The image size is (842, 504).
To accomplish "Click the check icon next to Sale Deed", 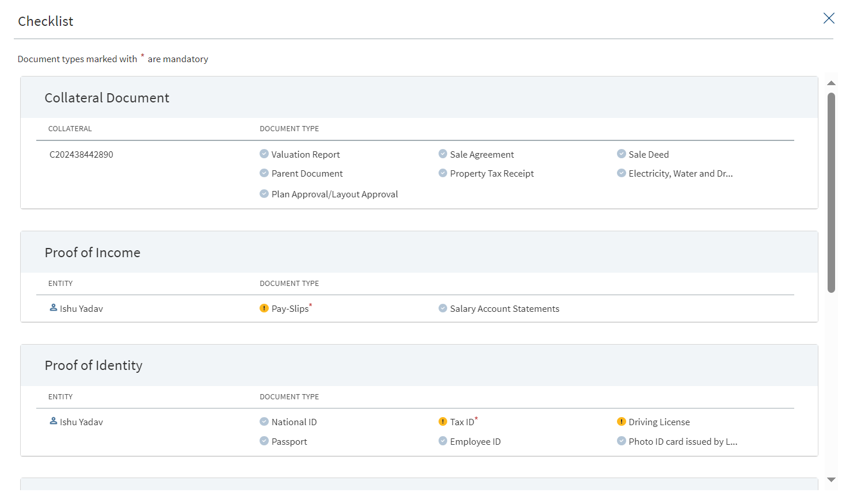I will pyautogui.click(x=622, y=154).
